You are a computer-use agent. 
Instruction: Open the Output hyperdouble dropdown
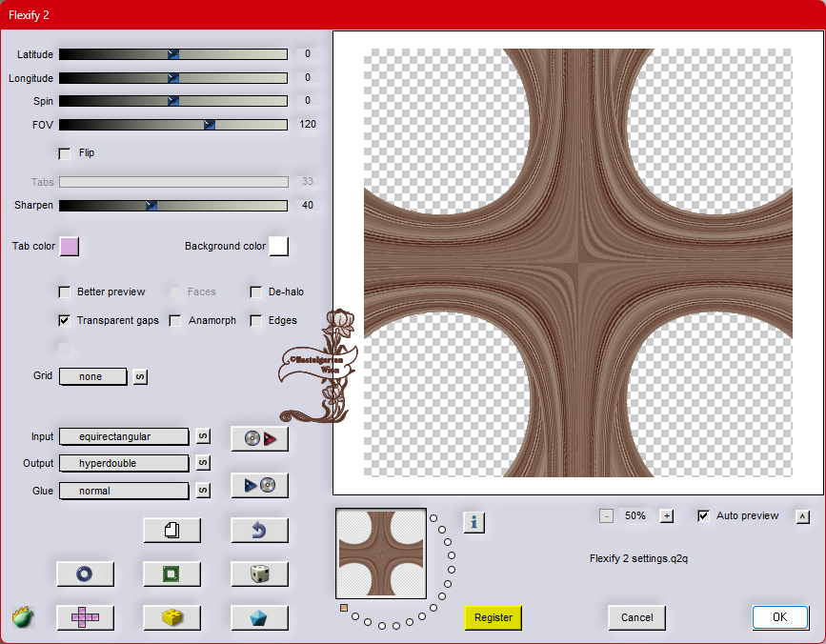point(124,463)
